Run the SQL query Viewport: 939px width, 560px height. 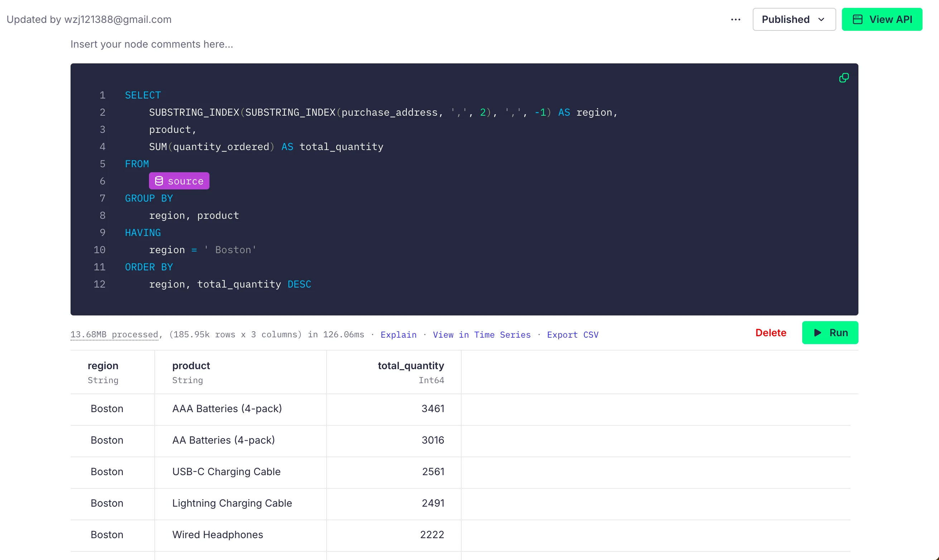(829, 333)
